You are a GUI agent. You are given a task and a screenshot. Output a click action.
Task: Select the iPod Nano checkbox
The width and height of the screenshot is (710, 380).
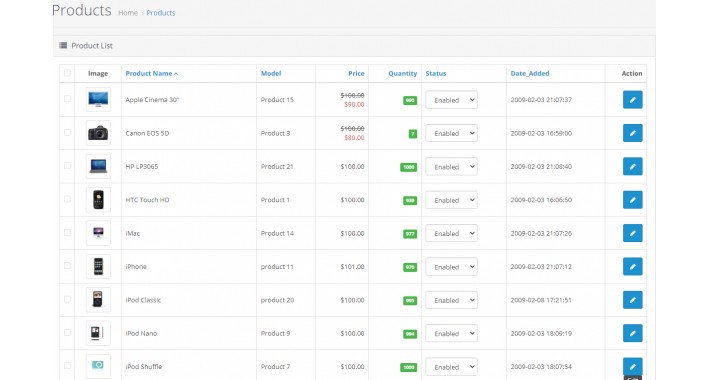pos(67,332)
